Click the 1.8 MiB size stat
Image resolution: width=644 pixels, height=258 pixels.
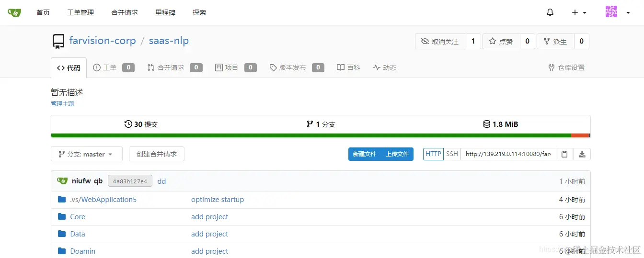(500, 124)
